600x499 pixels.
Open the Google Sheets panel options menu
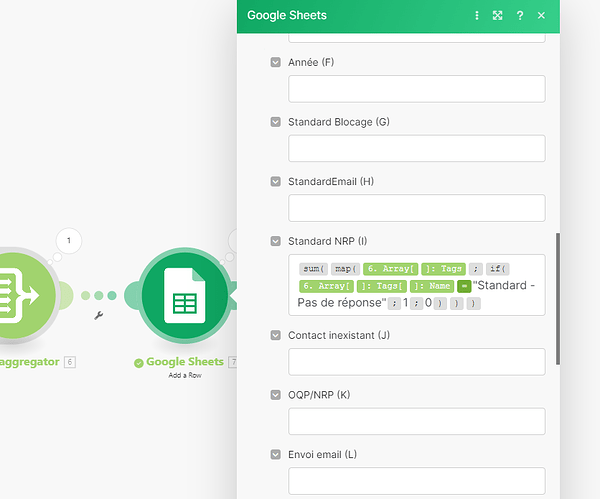477,15
